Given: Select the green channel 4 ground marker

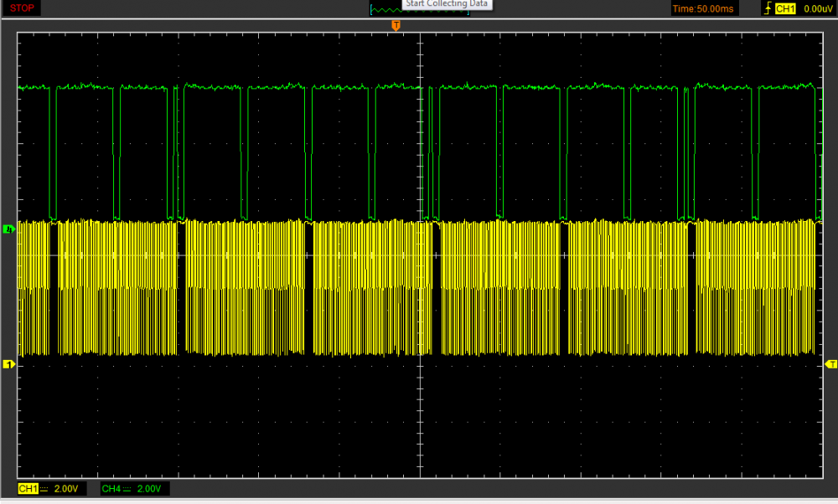Looking at the screenshot, I should pos(9,228).
